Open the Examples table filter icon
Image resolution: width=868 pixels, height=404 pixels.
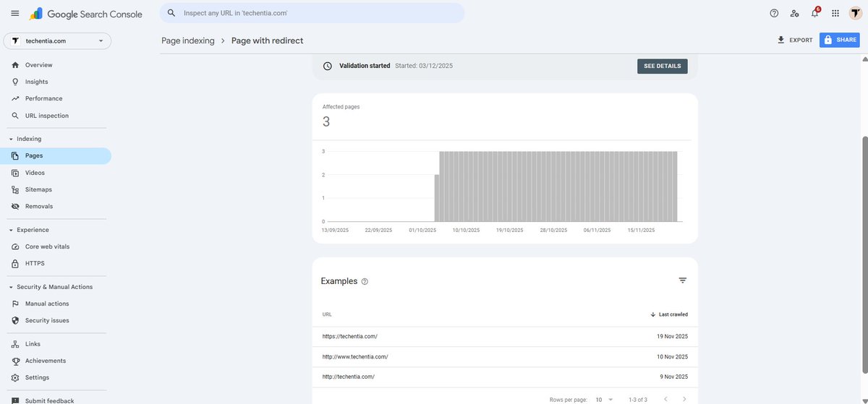coord(683,280)
